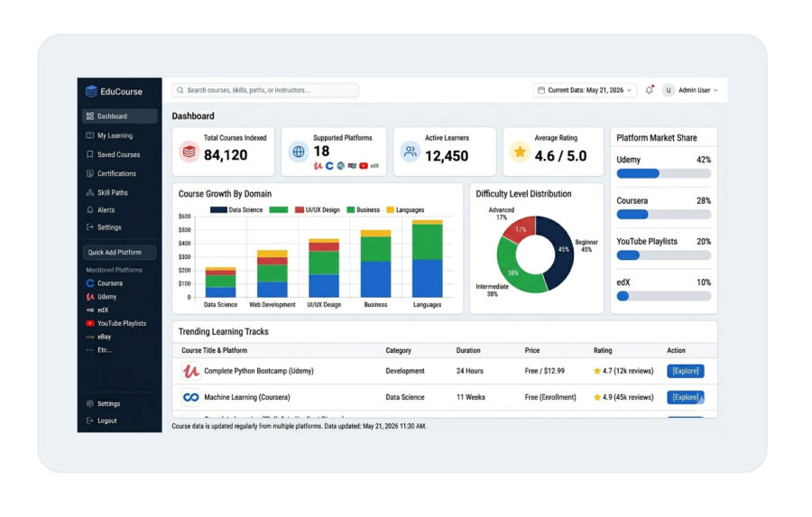Open upper Settings item below Alerts
Image resolution: width=812 pixels, height=517 pixels.
109,226
